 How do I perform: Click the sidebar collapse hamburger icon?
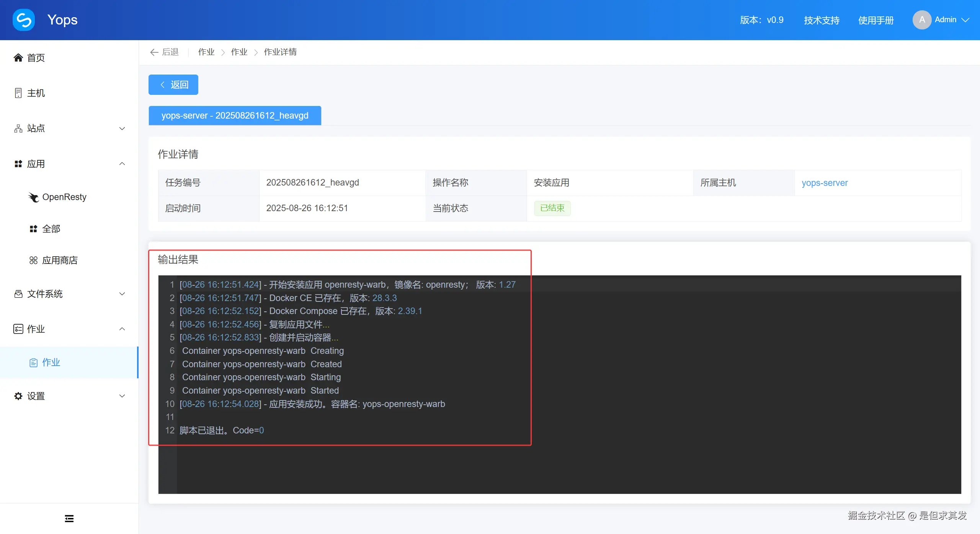pyautogui.click(x=69, y=518)
